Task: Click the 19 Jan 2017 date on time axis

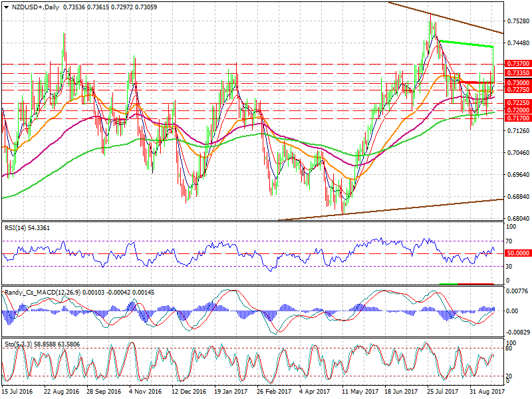Action: (x=231, y=393)
